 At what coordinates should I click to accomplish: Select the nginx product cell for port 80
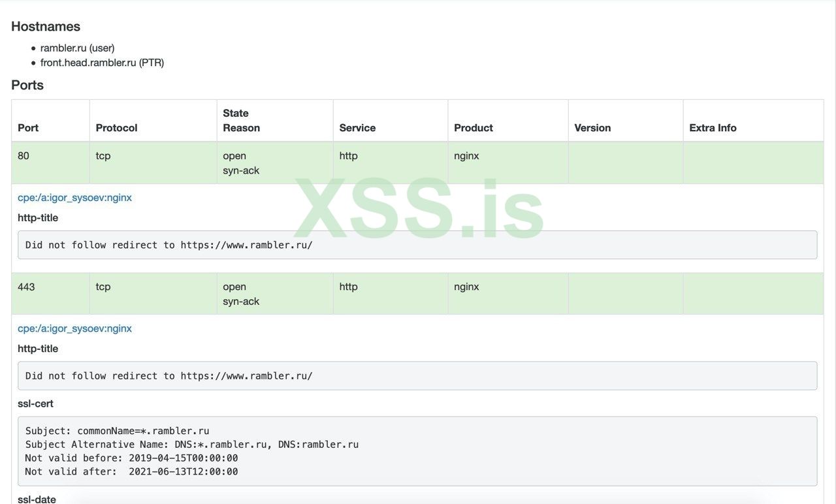click(x=508, y=163)
